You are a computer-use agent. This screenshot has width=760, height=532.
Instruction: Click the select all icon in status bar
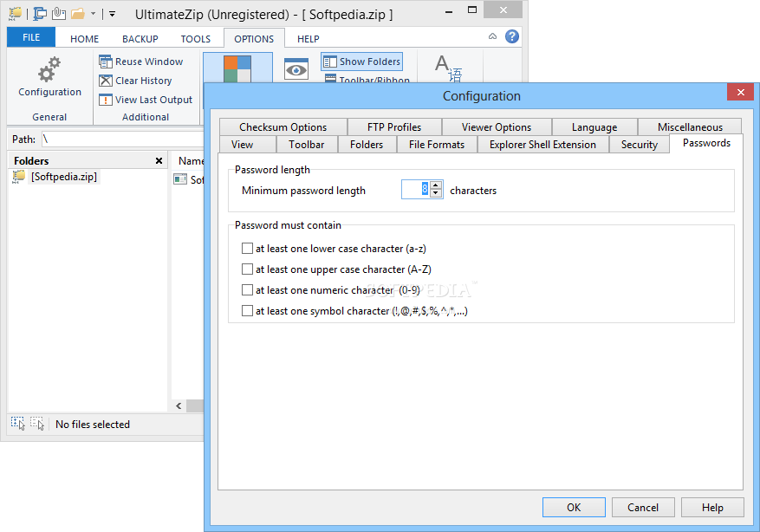coord(18,424)
